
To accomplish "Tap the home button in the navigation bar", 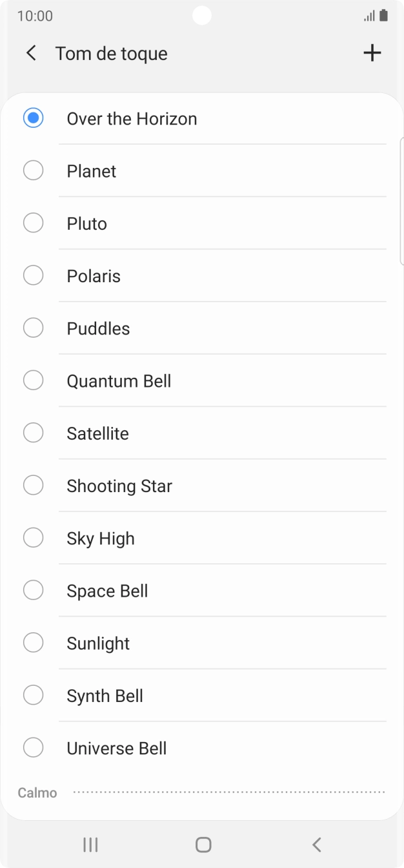I will (202, 844).
